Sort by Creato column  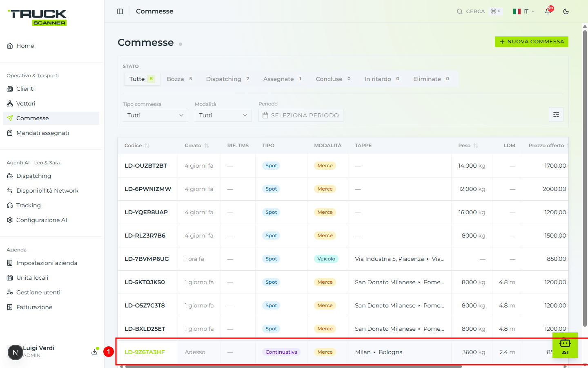tap(197, 146)
